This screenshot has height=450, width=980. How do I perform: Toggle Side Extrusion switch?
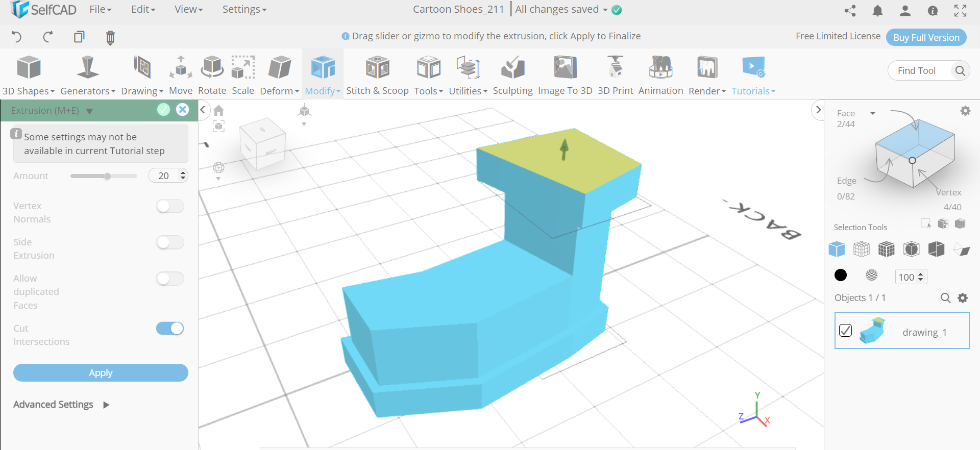click(170, 242)
